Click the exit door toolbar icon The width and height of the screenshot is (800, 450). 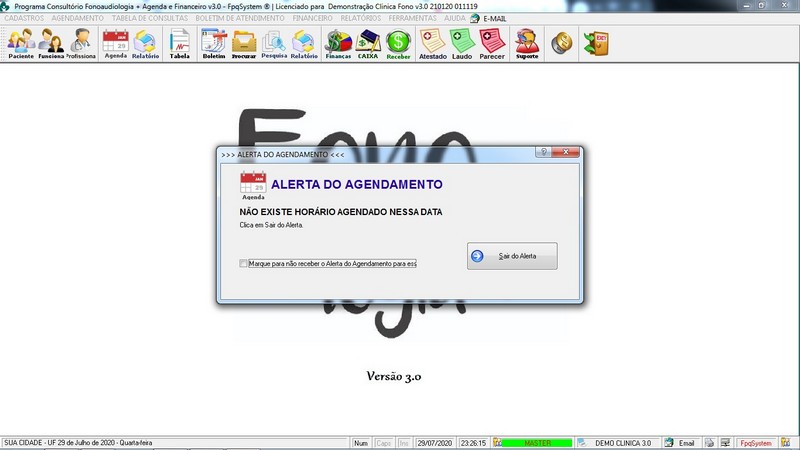click(x=596, y=43)
